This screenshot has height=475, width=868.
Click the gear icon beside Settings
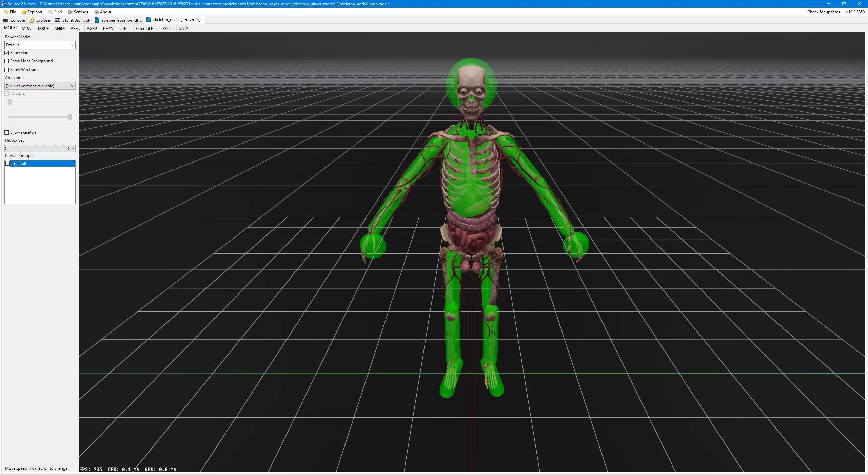(70, 12)
